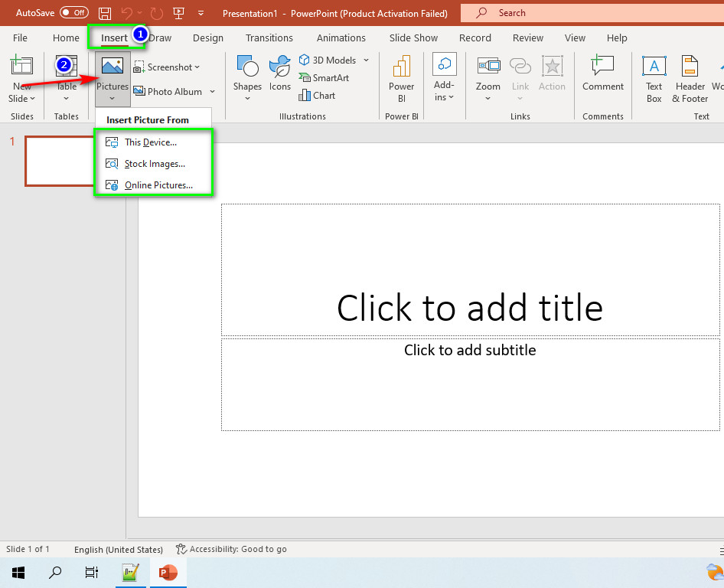Click the Save icon in title bar
Screen dimensions: 724x588
[105, 13]
